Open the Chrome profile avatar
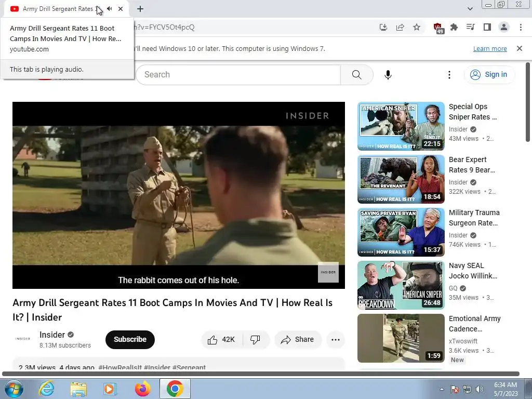The width and height of the screenshot is (532, 399). [x=504, y=27]
